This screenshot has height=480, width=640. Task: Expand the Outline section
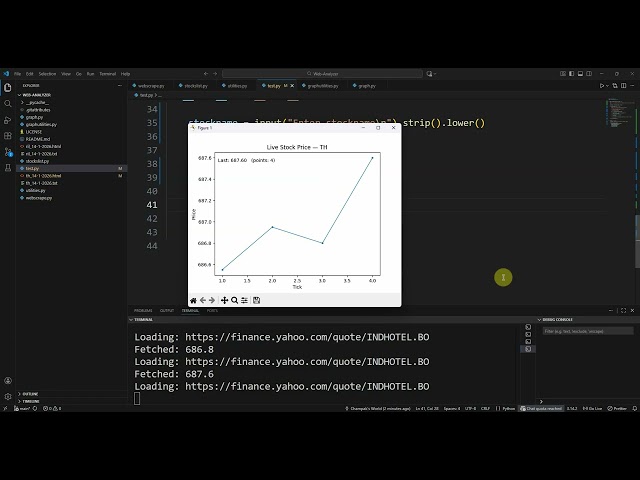[x=30, y=394]
